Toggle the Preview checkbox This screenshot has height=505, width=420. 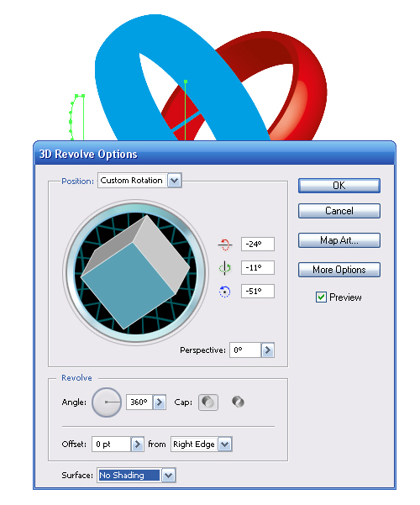click(321, 297)
